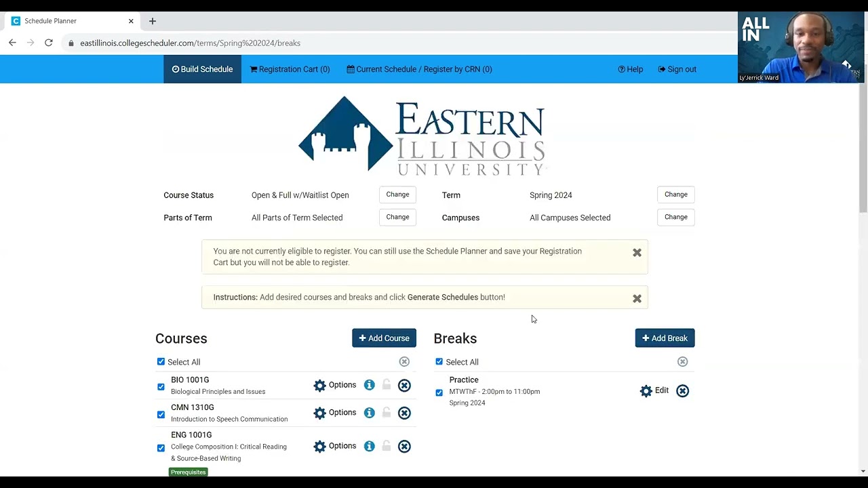Screen dimensions: 868x488
Task: Uncheck the BIO 1001G course checkbox
Action: click(161, 387)
